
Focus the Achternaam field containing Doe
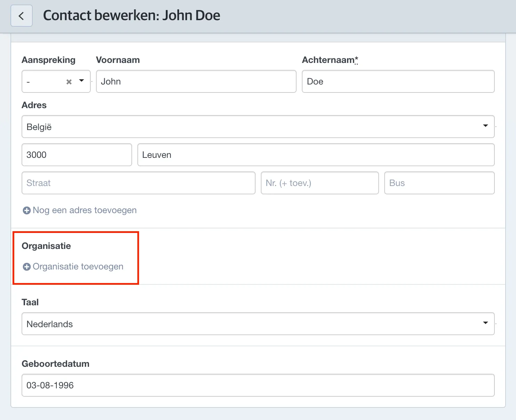[x=398, y=81]
